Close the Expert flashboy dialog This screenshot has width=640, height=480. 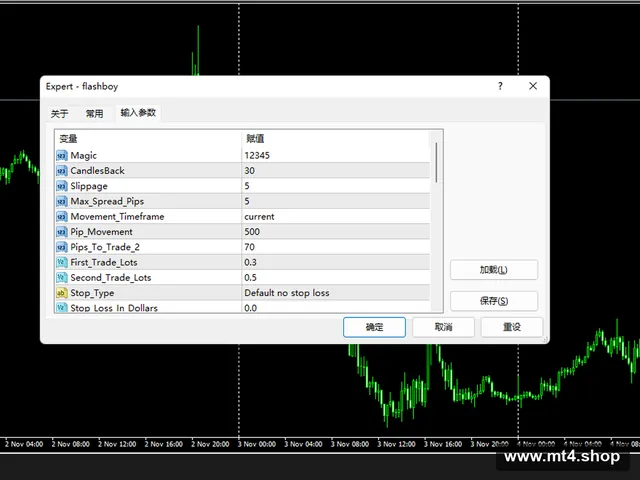pyautogui.click(x=533, y=86)
